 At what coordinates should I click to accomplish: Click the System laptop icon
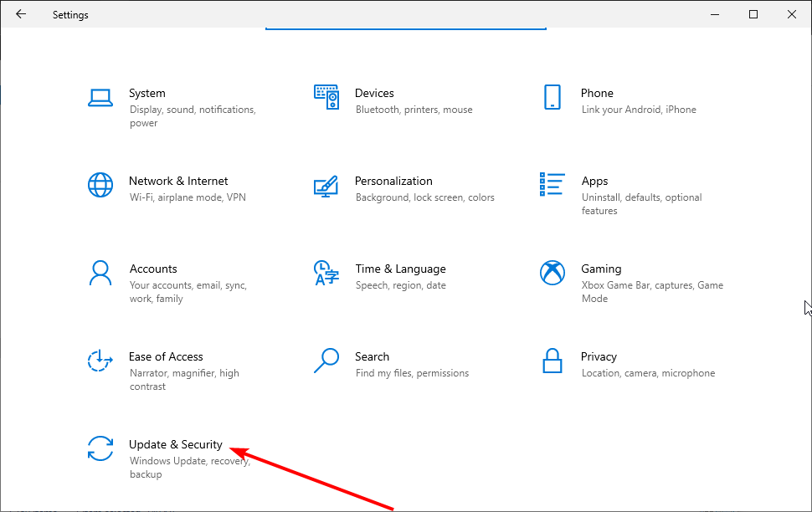100,97
